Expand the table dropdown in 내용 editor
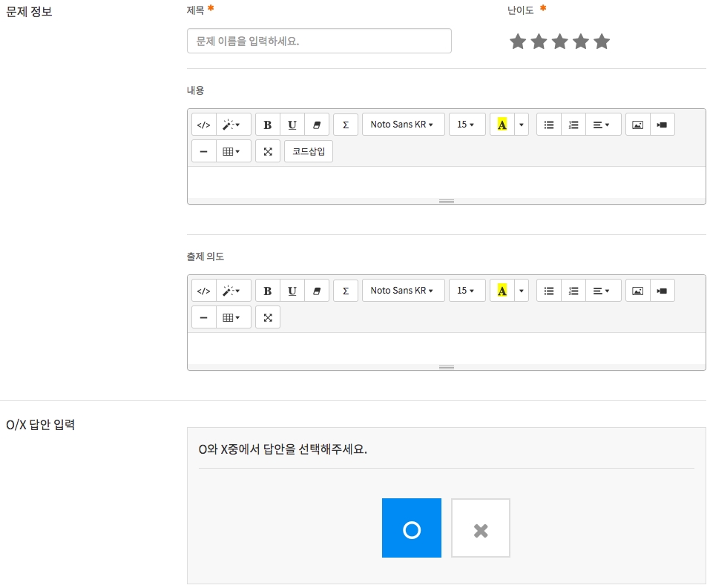This screenshot has height=588, width=710. click(x=232, y=151)
